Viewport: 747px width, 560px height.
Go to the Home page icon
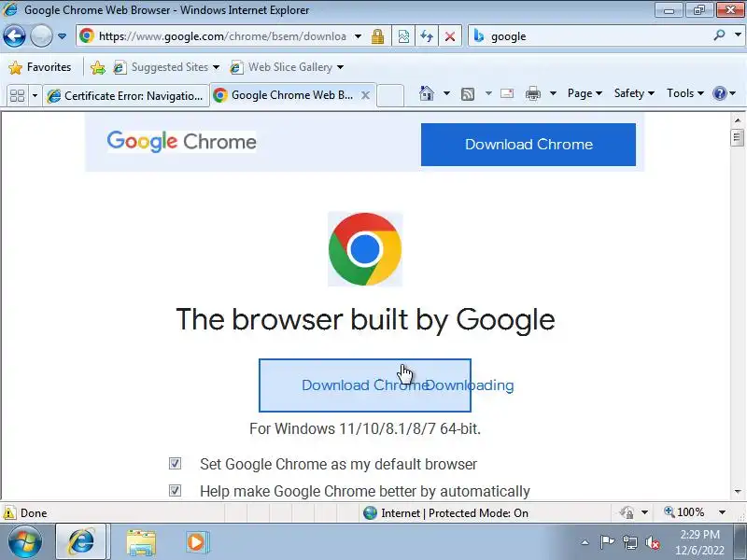point(427,93)
